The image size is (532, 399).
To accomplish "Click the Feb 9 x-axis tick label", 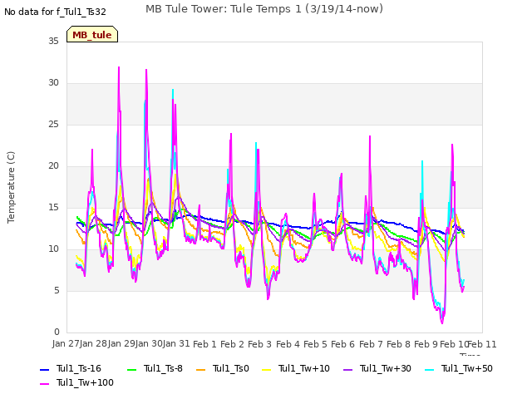I will tap(426, 344).
